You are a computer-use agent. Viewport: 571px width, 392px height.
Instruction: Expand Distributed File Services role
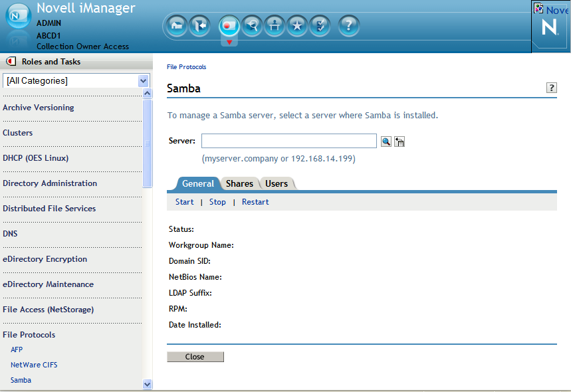pyautogui.click(x=49, y=209)
